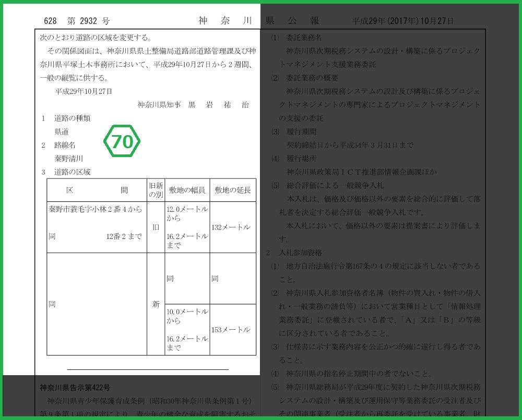Click the item "(3) 履行期間"
The image size is (522, 420).
pyautogui.click(x=293, y=132)
